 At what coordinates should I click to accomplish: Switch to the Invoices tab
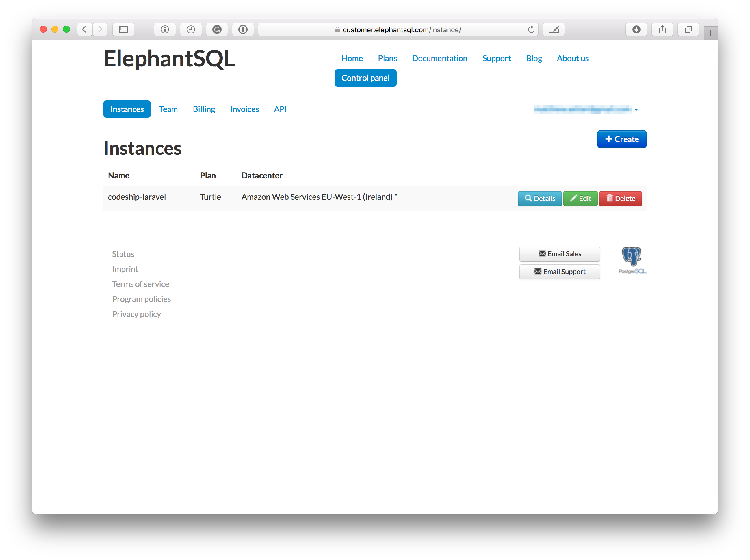244,109
